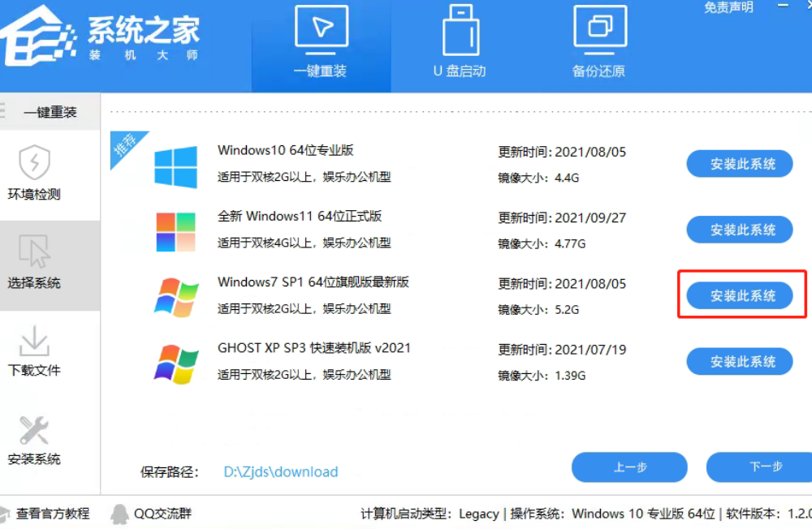Open the 一键重装 tab icon

point(321,29)
